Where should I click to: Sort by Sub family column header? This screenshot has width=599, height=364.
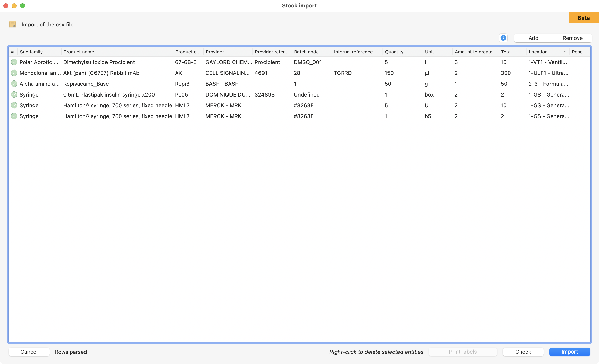(39, 52)
